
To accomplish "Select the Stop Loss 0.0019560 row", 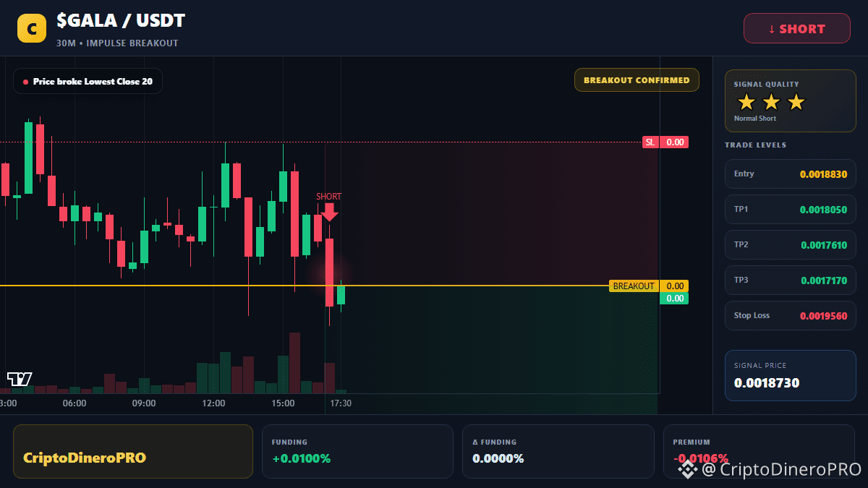I will point(791,316).
